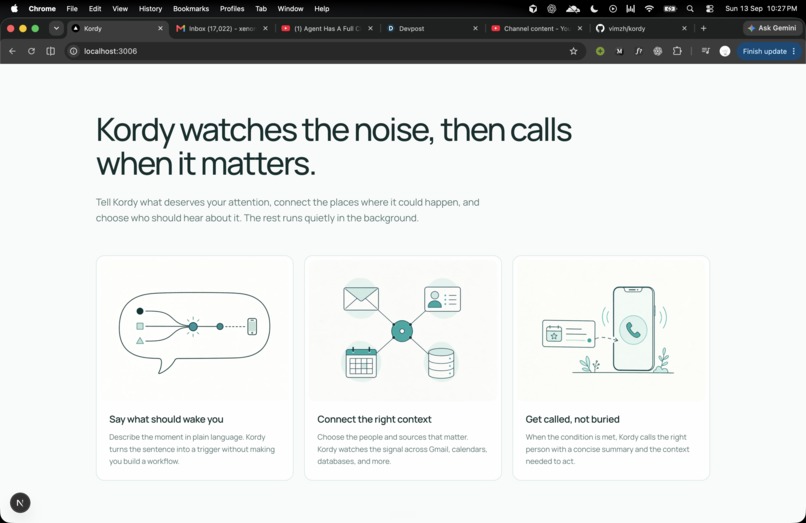Click the Get called, not buried illustration
The width and height of the screenshot is (806, 523).
(x=611, y=330)
